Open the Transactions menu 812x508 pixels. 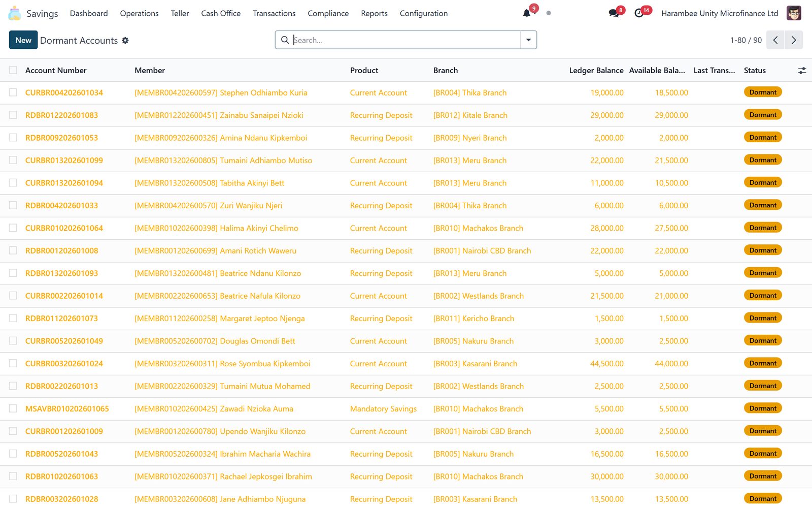[274, 13]
